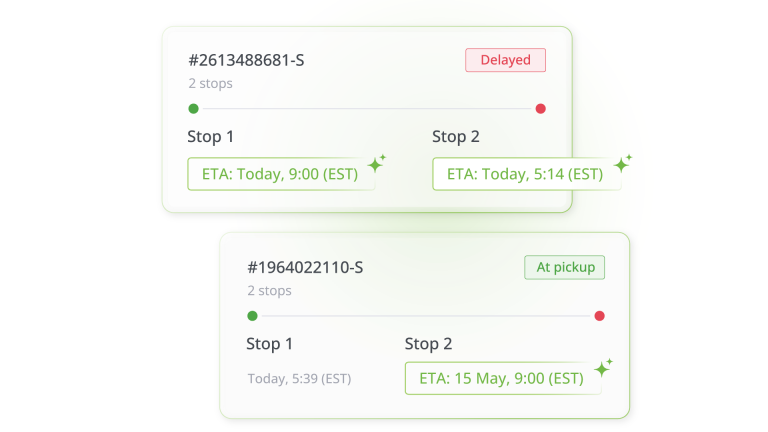Click the At pickup status badge
The width and height of the screenshot is (768, 432).
[564, 267]
